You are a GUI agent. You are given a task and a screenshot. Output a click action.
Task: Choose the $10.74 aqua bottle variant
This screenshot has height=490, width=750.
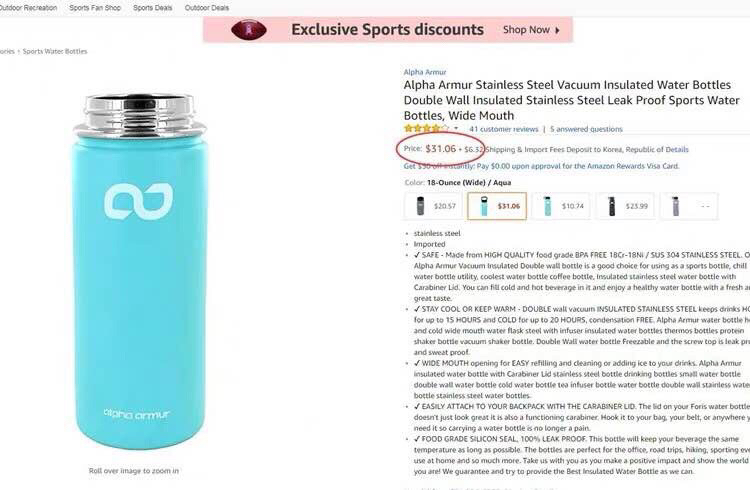561,206
